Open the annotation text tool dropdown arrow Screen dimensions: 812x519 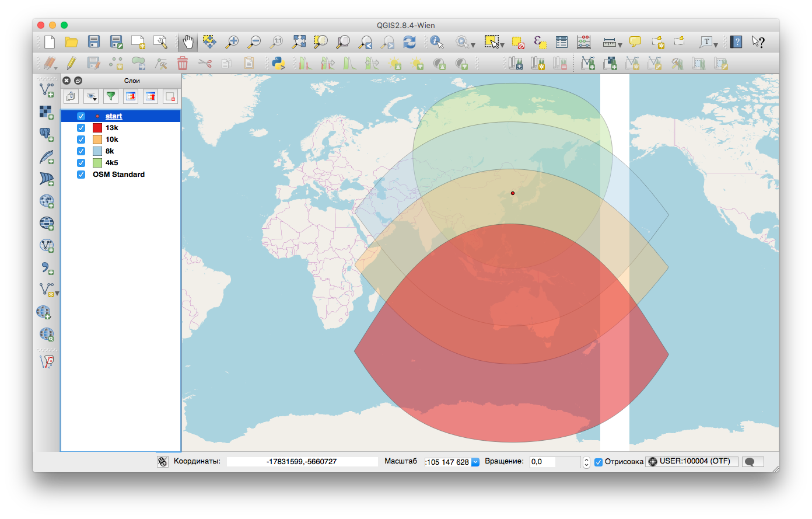(715, 44)
